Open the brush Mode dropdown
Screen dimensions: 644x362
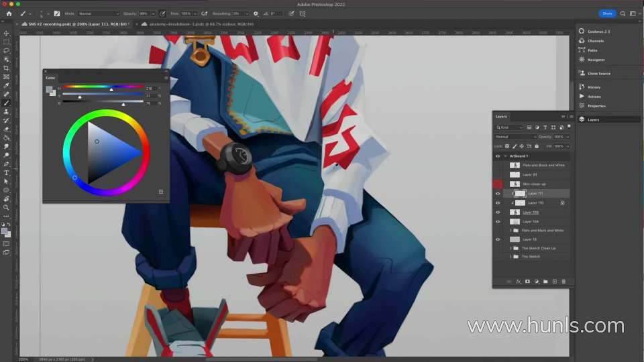click(98, 13)
